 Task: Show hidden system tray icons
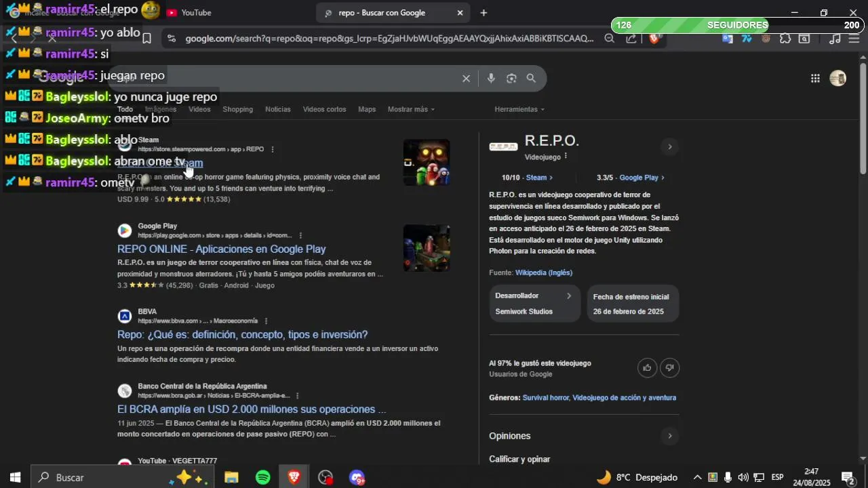pyautogui.click(x=697, y=477)
